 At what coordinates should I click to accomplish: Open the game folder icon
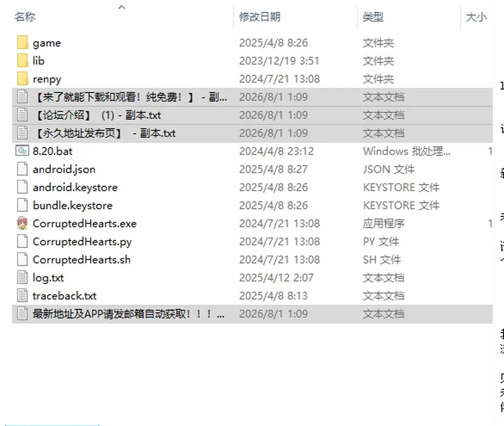click(23, 43)
